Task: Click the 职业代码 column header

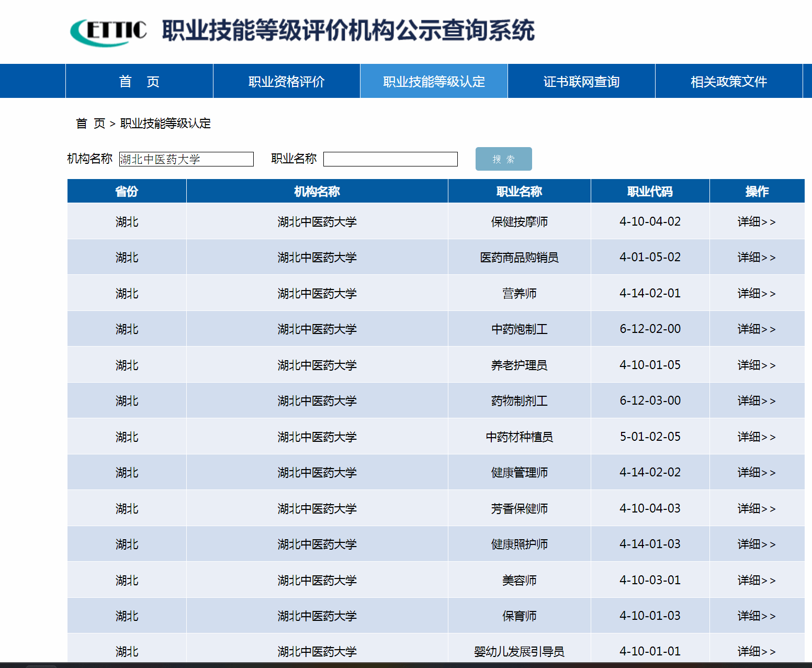Action: coord(650,191)
